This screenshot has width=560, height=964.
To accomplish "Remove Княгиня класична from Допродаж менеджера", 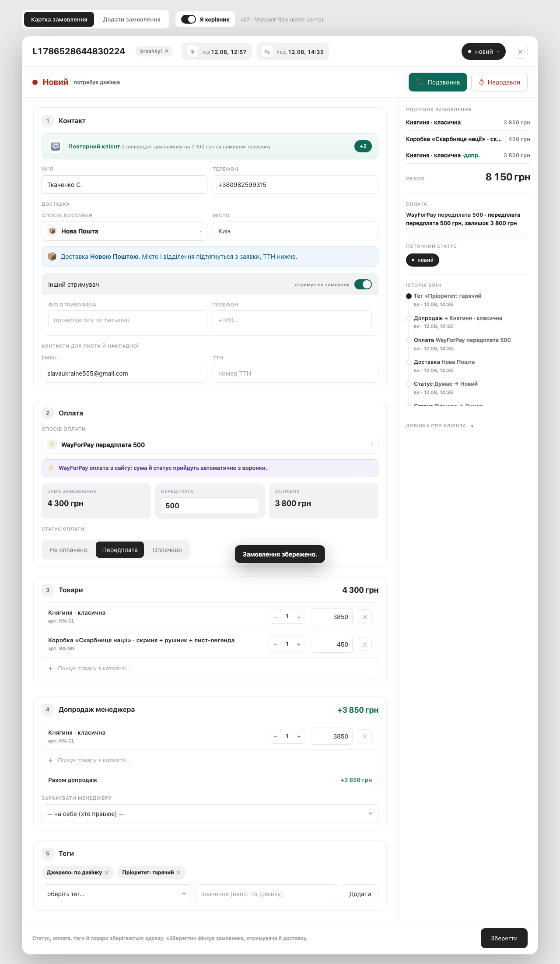I will [x=365, y=736].
